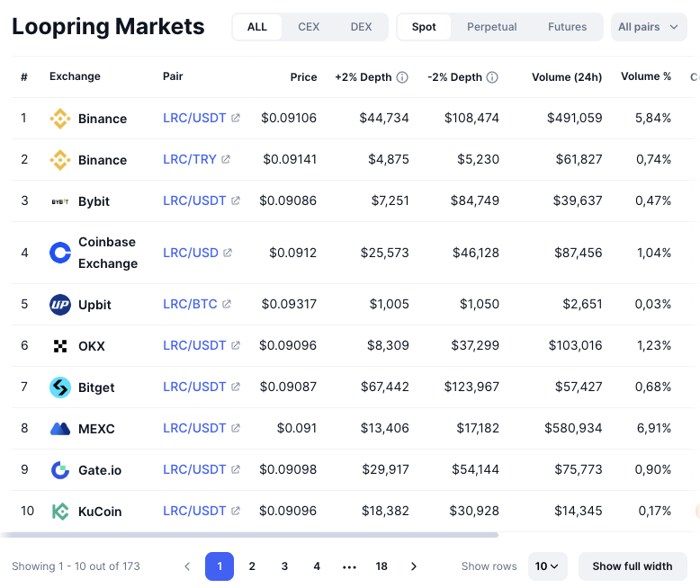
Task: Open the +2% Depth info icon
Action: click(402, 77)
